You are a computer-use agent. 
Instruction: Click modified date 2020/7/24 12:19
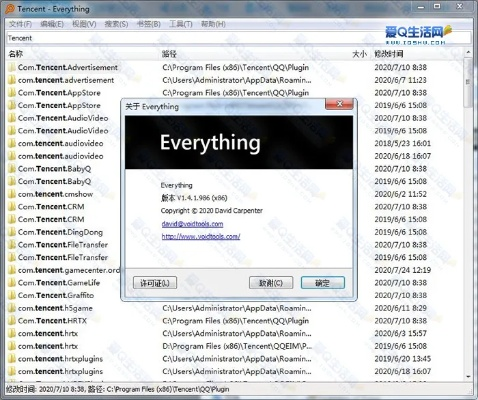(402, 270)
